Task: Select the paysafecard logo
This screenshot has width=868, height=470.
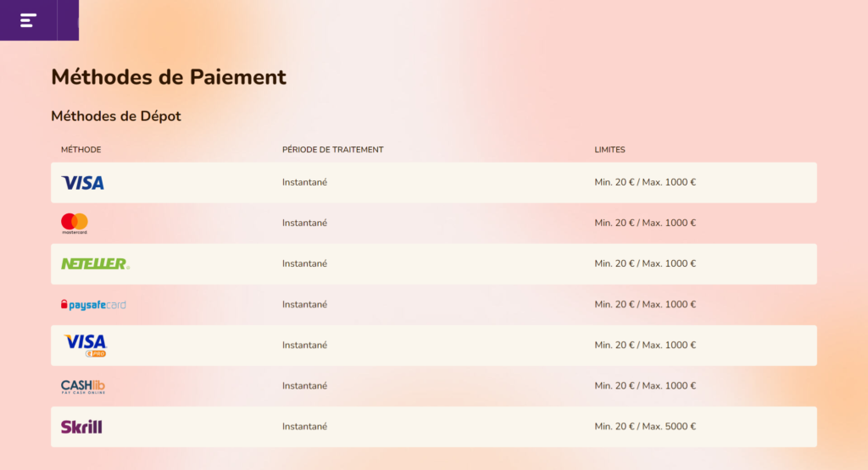Action: (x=93, y=305)
